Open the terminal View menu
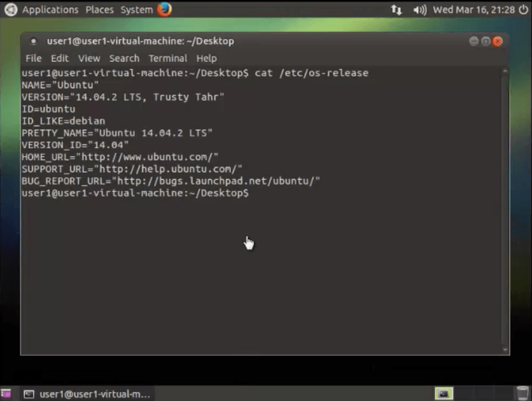Image resolution: width=532 pixels, height=401 pixels. [89, 58]
